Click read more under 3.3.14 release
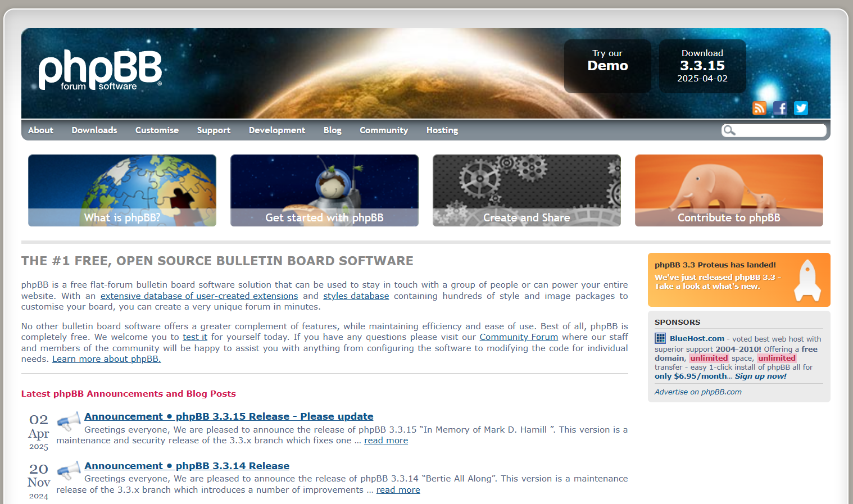 (398, 490)
